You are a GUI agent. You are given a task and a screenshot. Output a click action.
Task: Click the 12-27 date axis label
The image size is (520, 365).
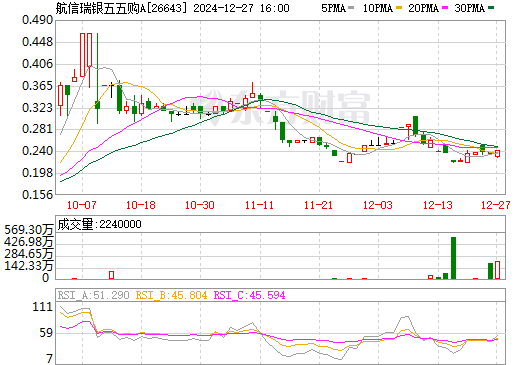tap(496, 205)
